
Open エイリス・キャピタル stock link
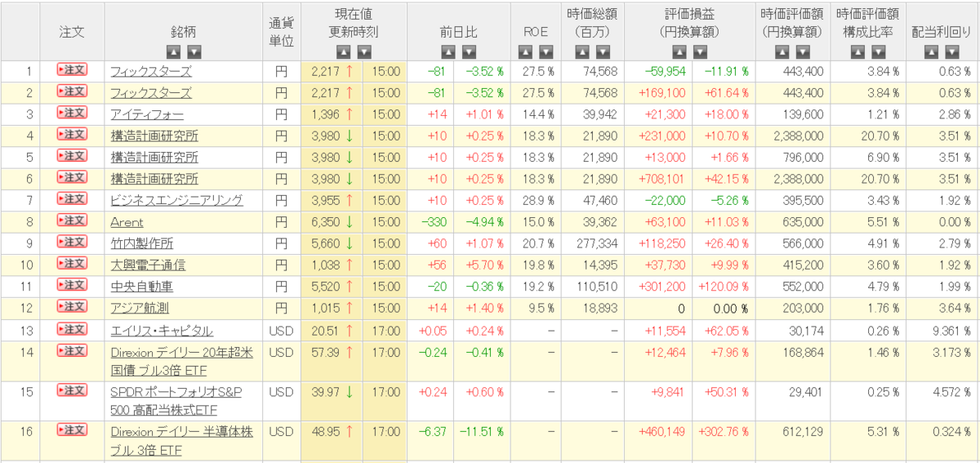162,330
